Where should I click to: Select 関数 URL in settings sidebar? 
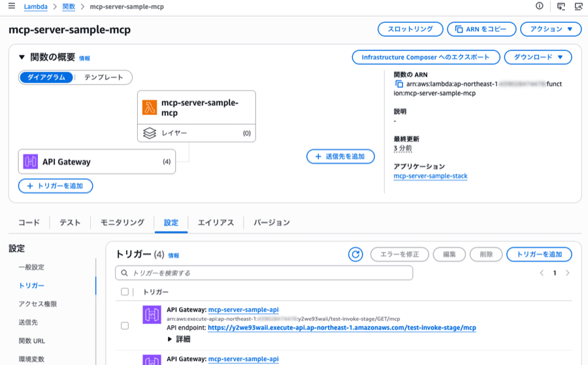[x=32, y=341]
